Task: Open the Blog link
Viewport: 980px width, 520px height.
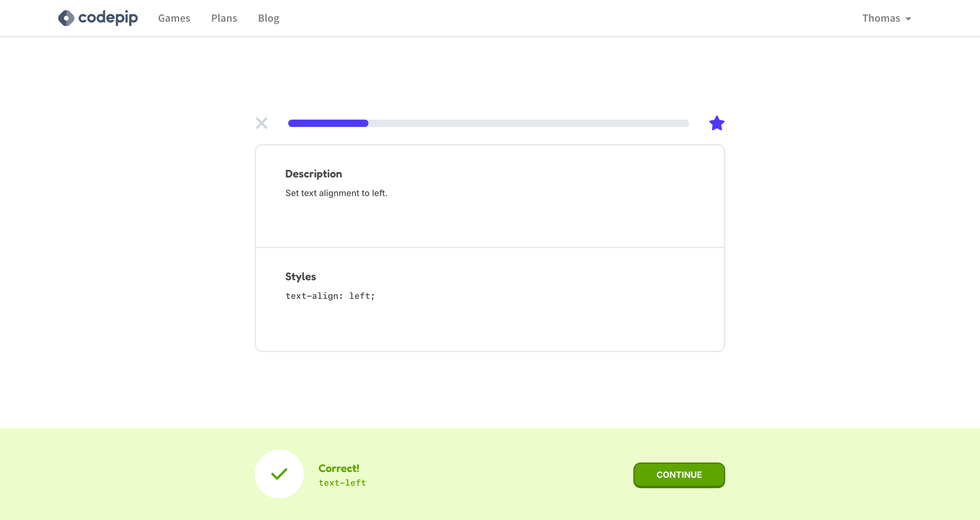Action: pos(269,18)
